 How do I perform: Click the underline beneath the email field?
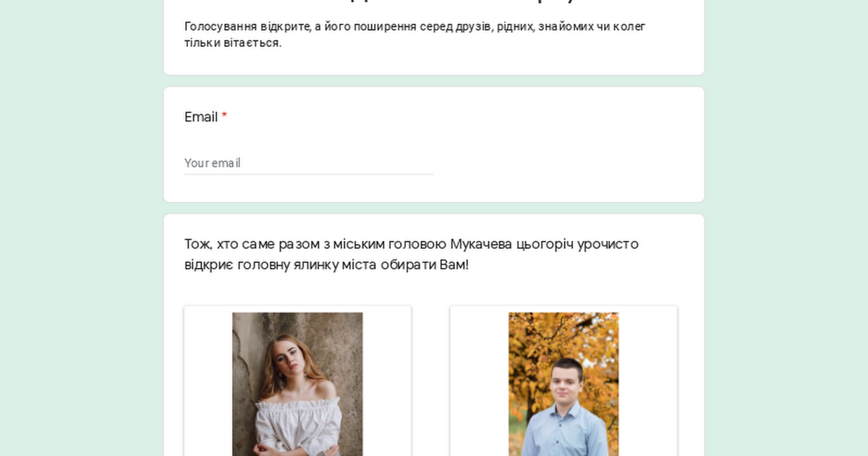tap(309, 174)
